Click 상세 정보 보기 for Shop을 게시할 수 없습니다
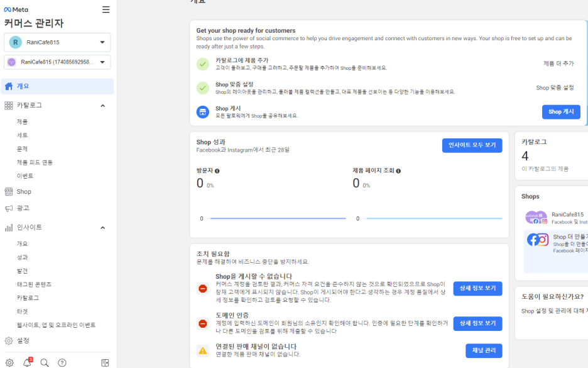Image resolution: width=588 pixels, height=368 pixels. coord(477,288)
